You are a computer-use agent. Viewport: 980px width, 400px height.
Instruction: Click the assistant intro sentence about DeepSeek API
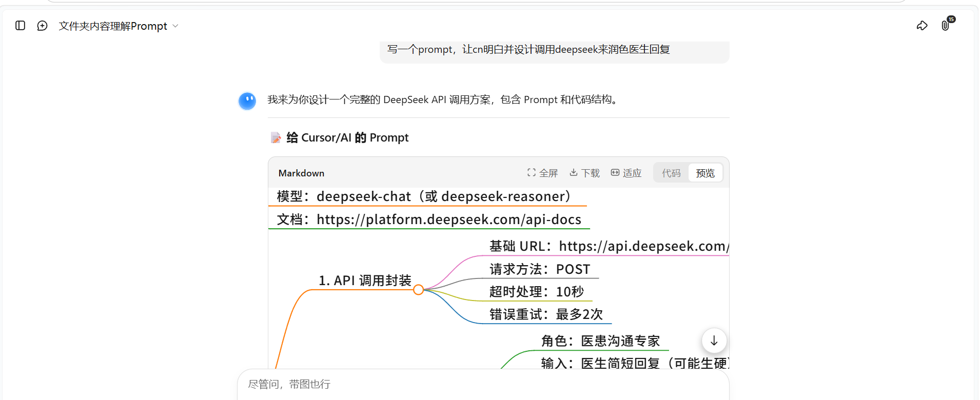click(444, 99)
